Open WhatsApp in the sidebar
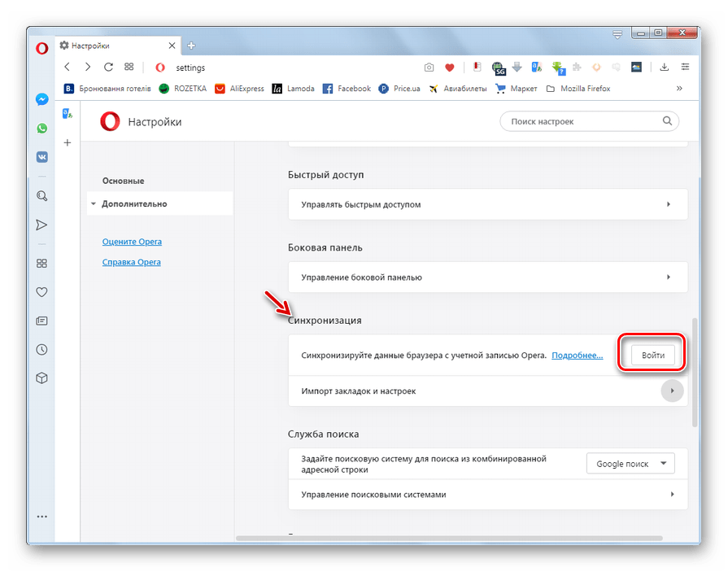This screenshot has width=728, height=572. pos(41,128)
